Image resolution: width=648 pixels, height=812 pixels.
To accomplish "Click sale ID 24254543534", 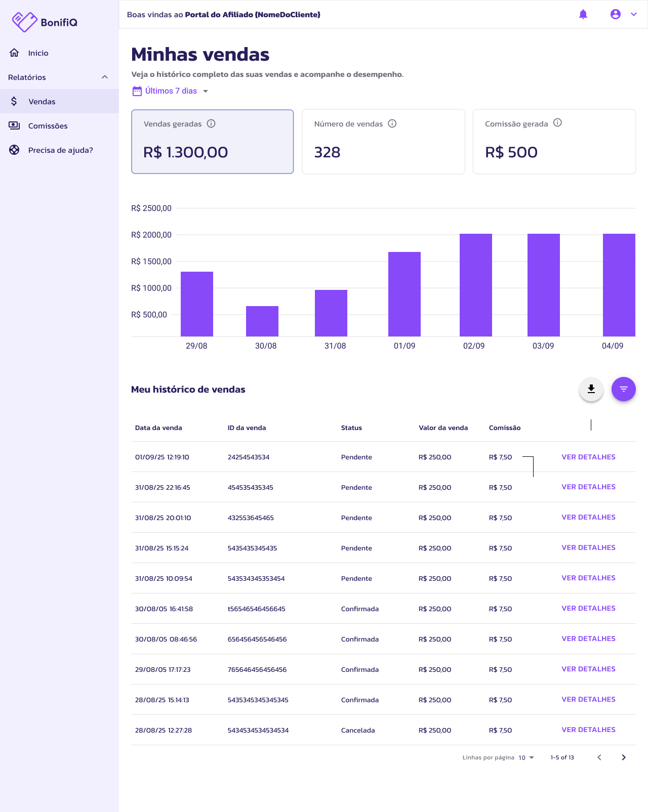I will point(249,457).
